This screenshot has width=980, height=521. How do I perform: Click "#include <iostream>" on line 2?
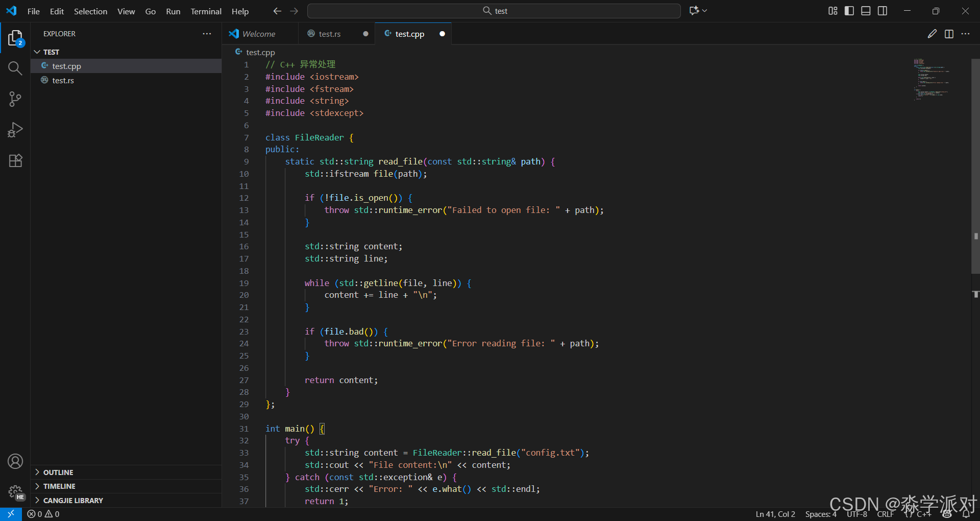click(312, 77)
